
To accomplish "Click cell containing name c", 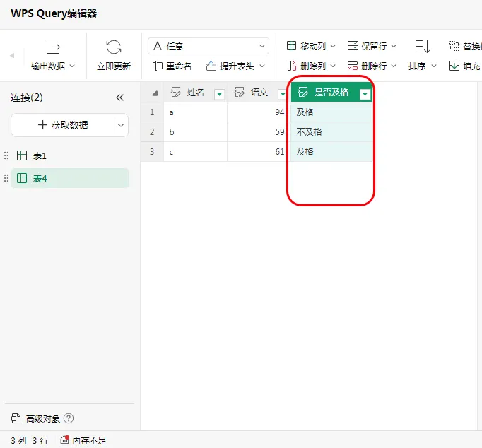I will tap(196, 151).
